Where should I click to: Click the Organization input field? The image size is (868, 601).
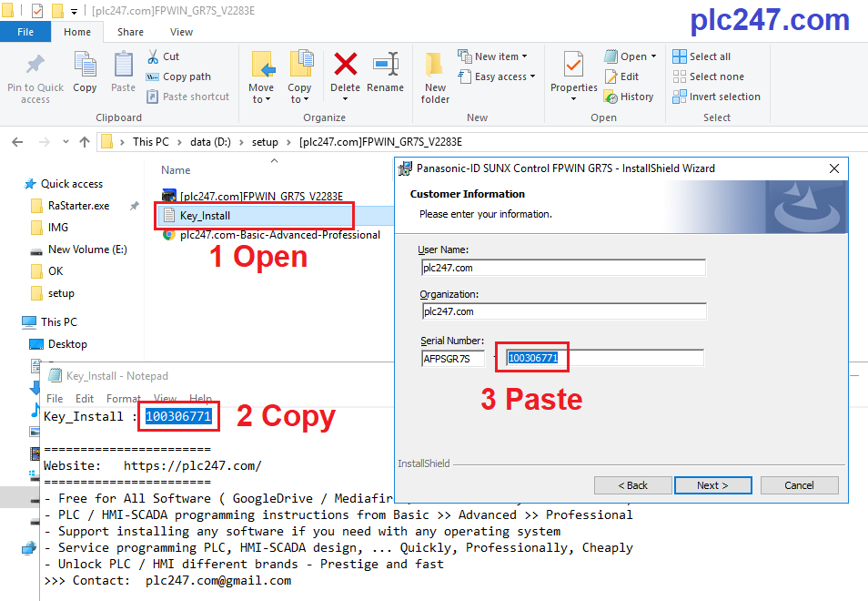[563, 311]
